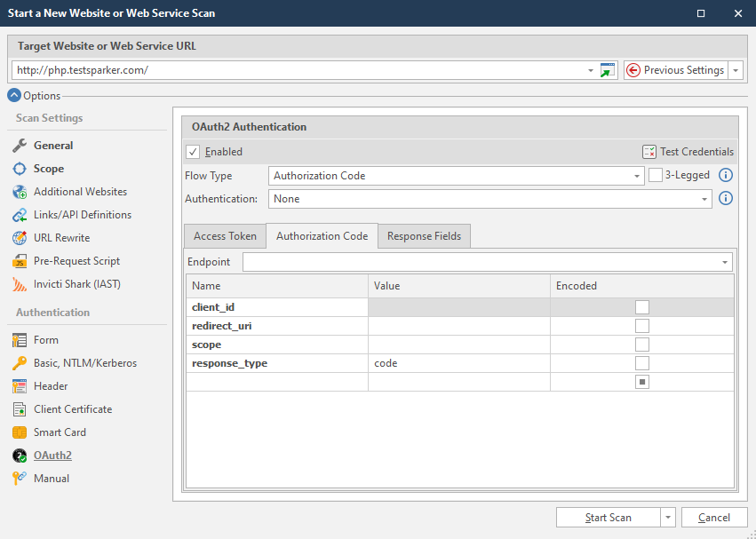Open Links/API Definitions settings

pyautogui.click(x=82, y=215)
